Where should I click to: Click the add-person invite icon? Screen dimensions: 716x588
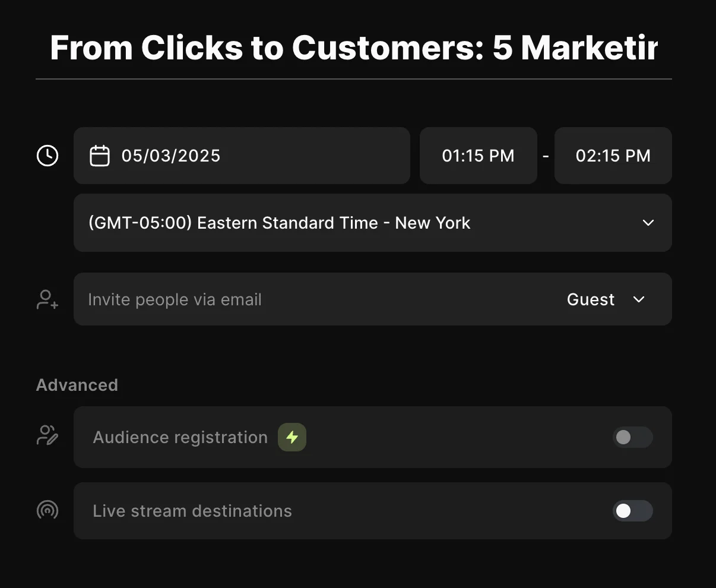click(x=47, y=299)
